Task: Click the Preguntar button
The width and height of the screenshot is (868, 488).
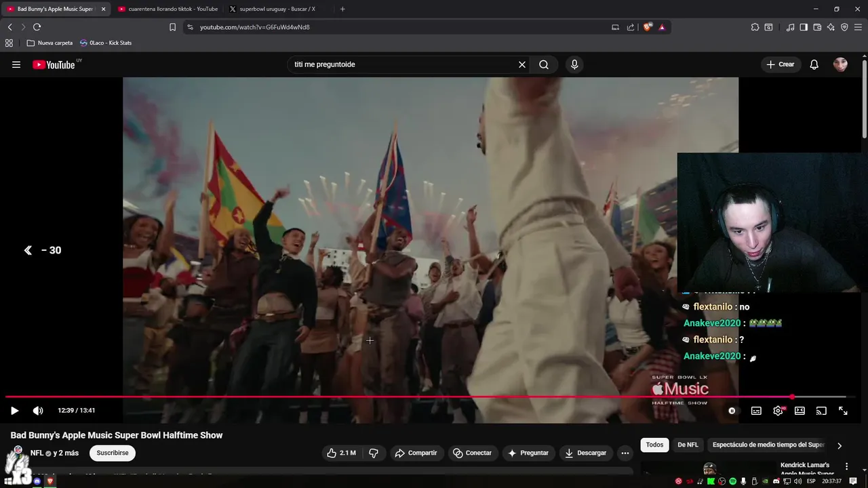Action: pyautogui.click(x=528, y=453)
